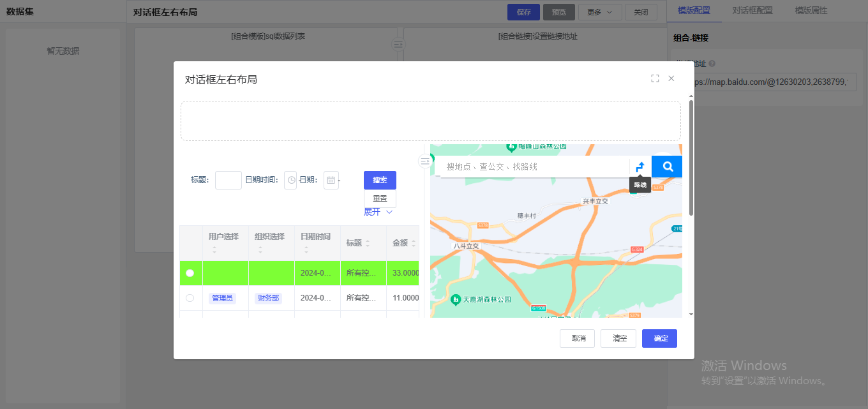Click the blue magnifier search button on map
This screenshot has height=409, width=868.
point(668,167)
